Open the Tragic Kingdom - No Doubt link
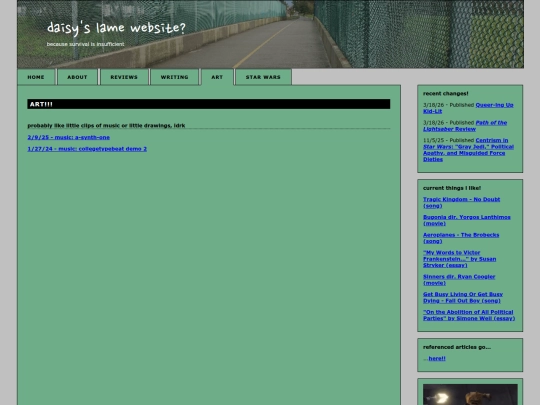 click(x=461, y=202)
